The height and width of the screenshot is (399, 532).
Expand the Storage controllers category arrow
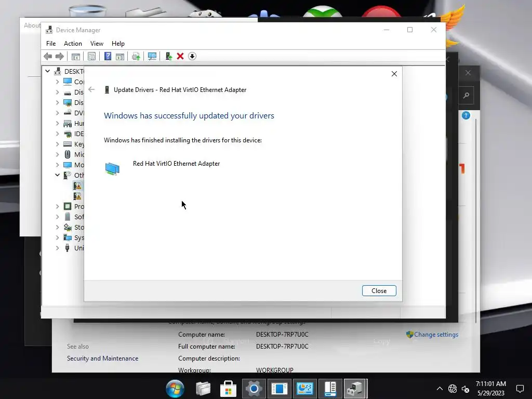click(57, 227)
